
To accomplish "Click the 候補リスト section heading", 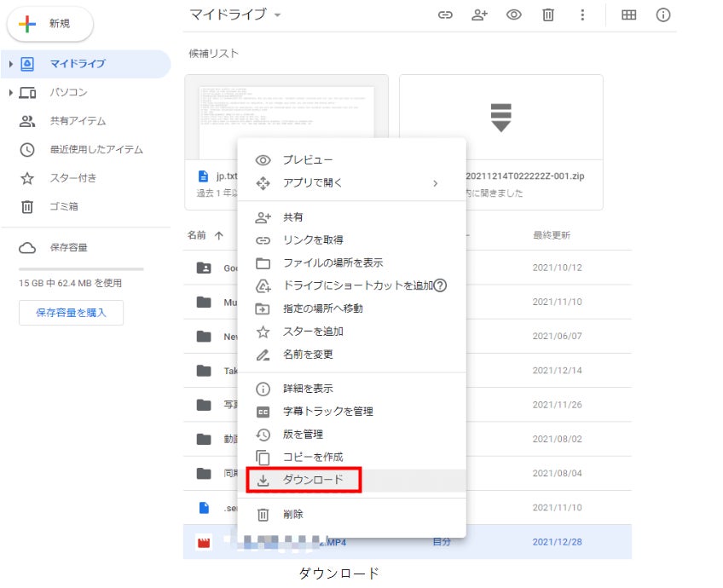I will tap(213, 54).
